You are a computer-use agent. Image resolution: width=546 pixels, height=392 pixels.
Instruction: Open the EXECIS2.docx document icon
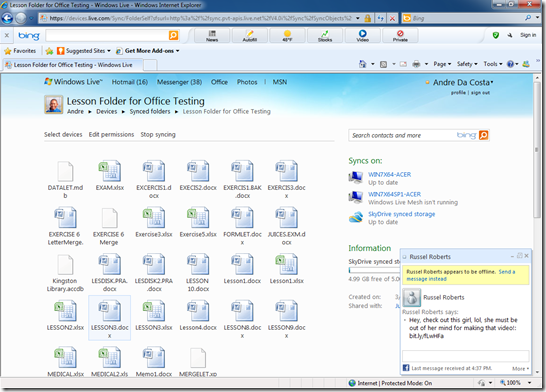[x=198, y=171]
